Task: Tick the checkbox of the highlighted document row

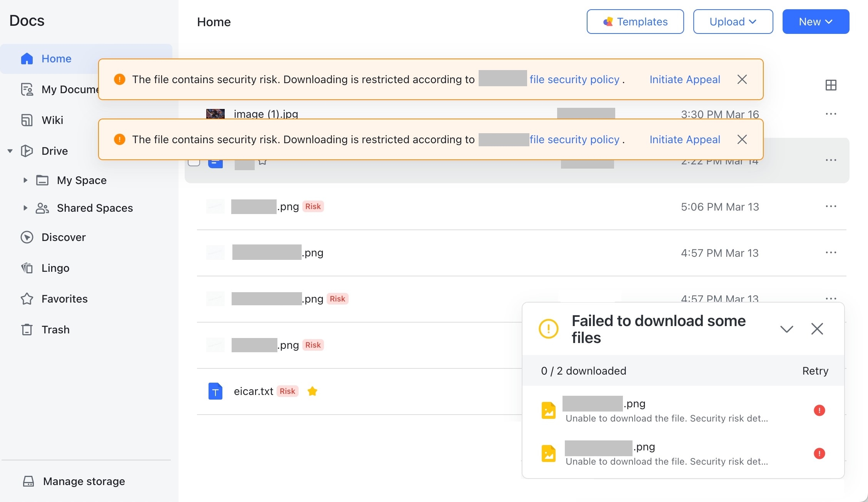Action: (194, 162)
